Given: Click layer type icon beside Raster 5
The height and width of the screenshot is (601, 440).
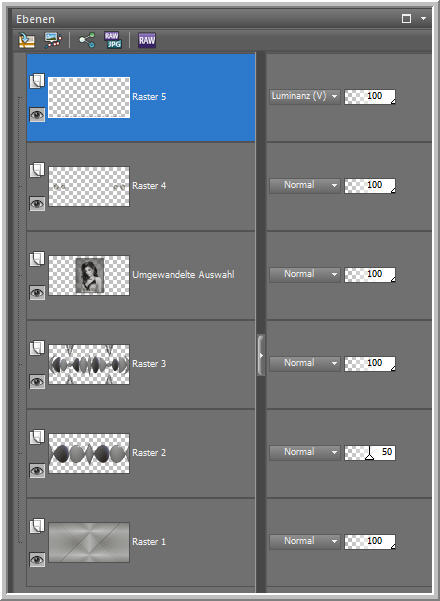Looking at the screenshot, I should 37,81.
